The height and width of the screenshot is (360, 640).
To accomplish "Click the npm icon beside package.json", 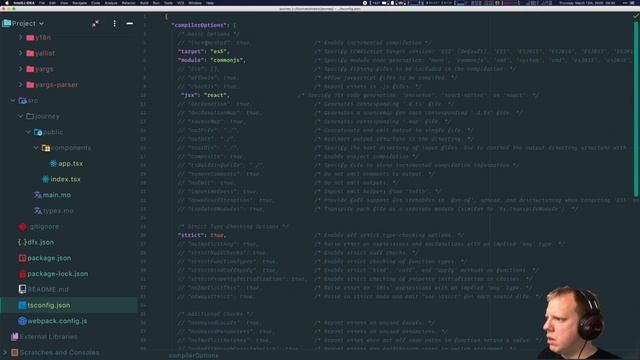I will (22, 258).
